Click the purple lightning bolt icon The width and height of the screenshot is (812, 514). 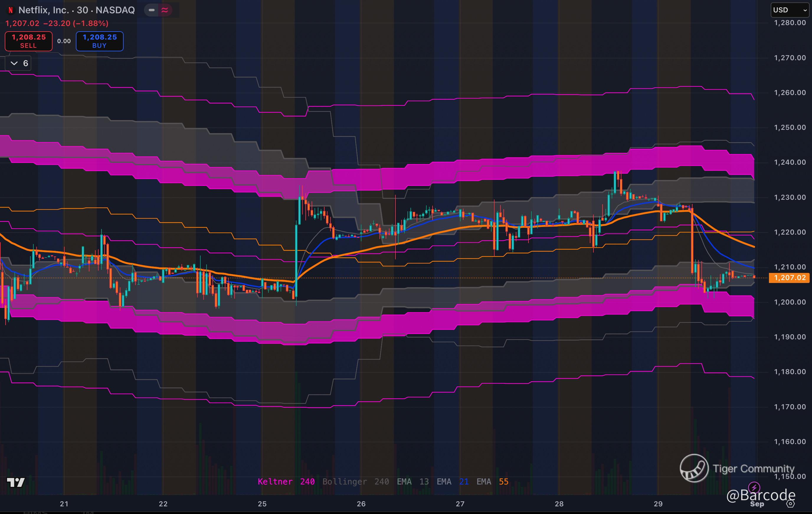(754, 487)
